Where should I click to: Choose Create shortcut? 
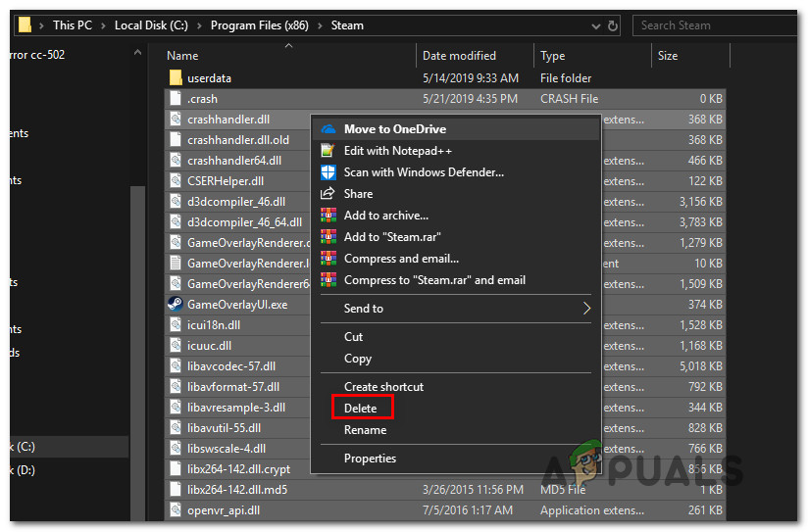click(x=456, y=387)
